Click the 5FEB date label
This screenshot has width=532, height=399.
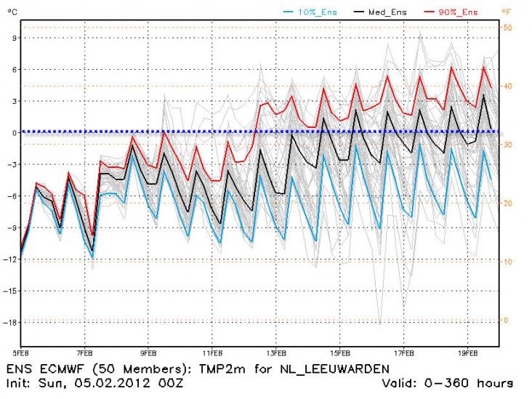pos(20,353)
